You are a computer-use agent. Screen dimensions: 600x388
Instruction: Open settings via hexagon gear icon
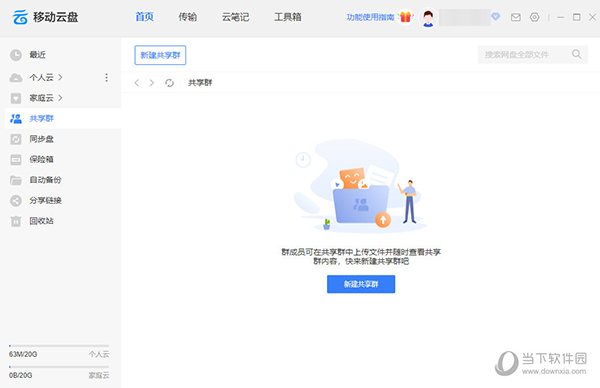tap(535, 17)
